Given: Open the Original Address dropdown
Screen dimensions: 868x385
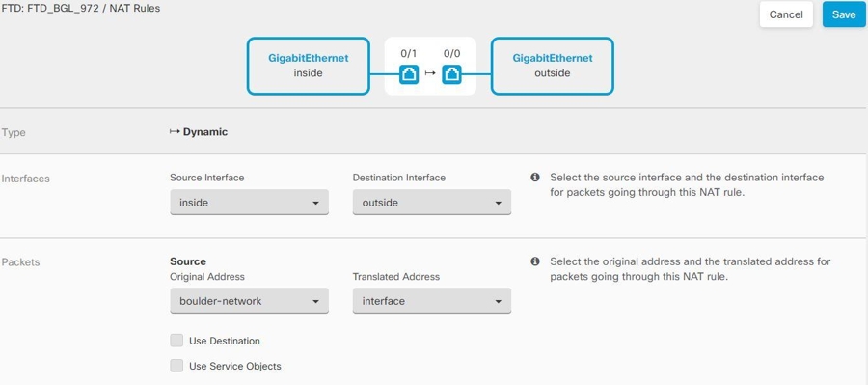Looking at the screenshot, I should [x=249, y=301].
